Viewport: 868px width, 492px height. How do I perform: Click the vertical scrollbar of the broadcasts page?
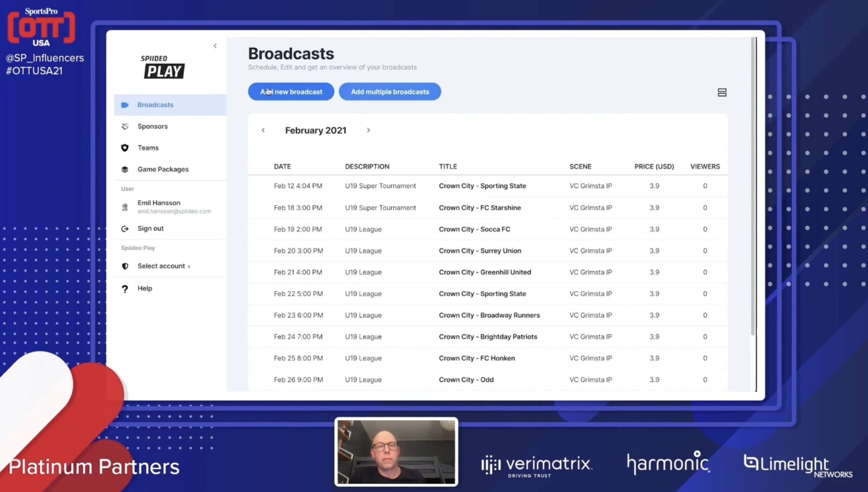752,185
